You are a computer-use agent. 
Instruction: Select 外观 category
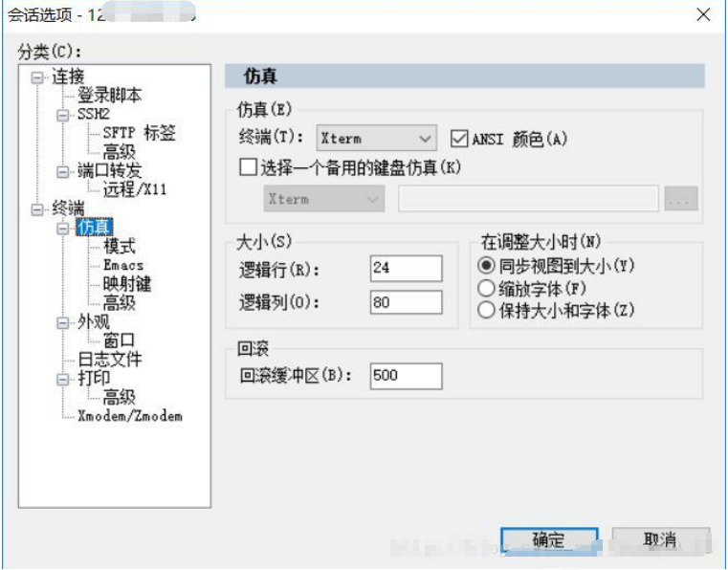94,321
